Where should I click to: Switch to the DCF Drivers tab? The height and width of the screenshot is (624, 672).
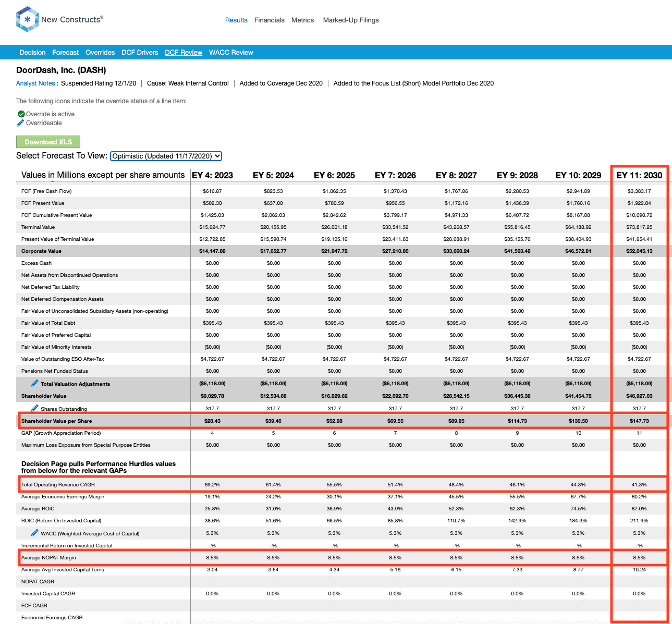point(140,53)
